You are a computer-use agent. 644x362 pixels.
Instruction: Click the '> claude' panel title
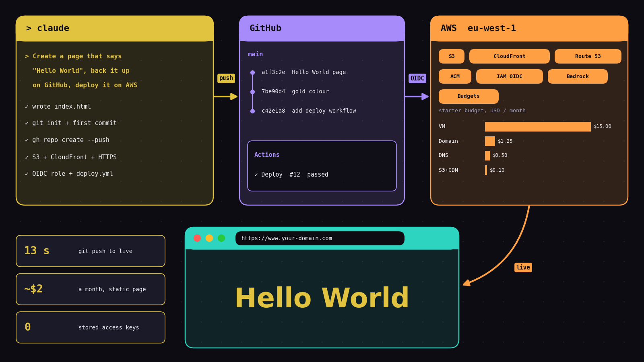[47, 28]
